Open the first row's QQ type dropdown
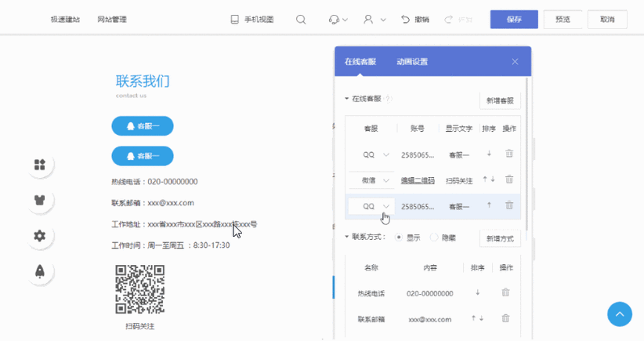 (x=371, y=155)
